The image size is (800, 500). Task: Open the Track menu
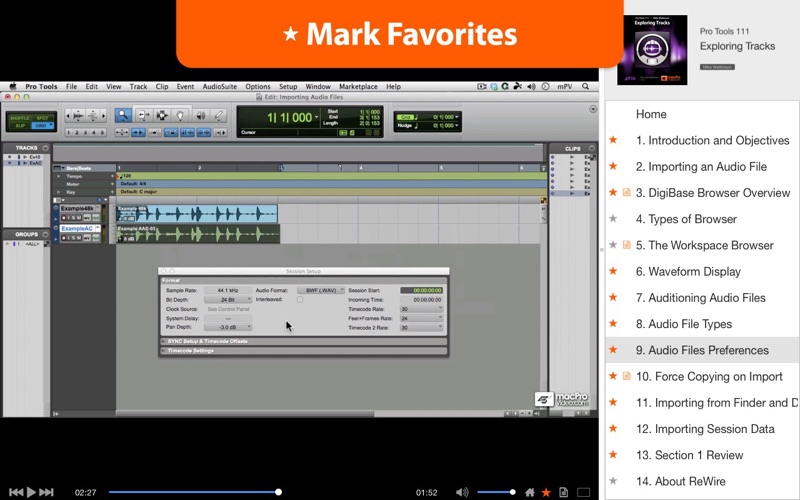click(138, 86)
